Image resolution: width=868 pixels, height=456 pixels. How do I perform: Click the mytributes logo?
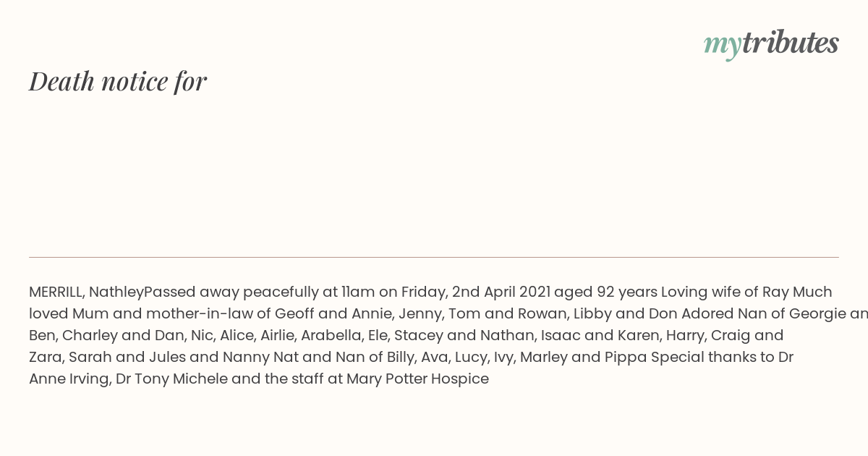[771, 43]
